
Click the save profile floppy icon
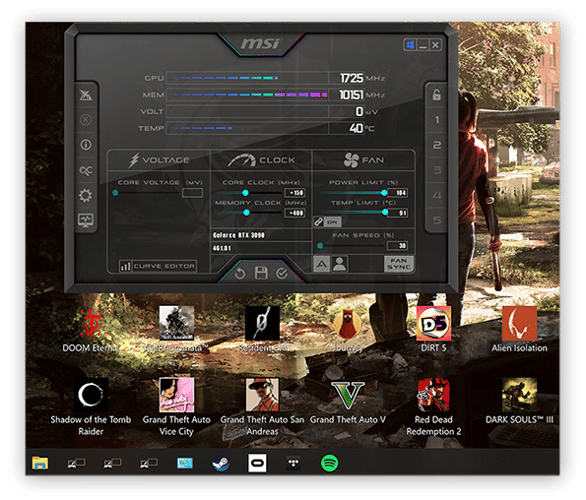tap(261, 273)
